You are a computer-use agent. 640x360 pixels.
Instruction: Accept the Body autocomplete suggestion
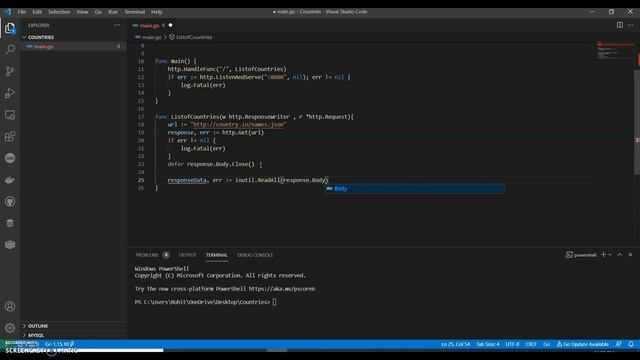tap(414, 189)
